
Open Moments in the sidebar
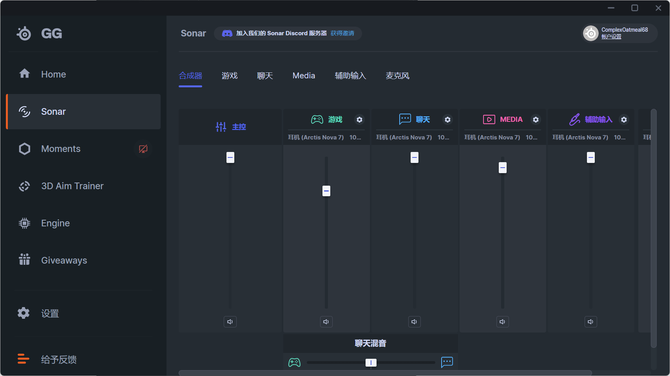(84, 149)
